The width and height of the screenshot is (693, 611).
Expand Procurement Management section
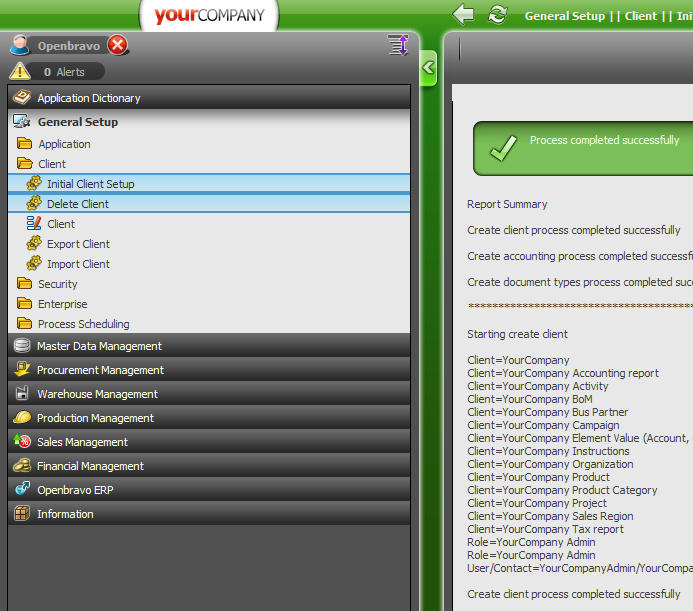(x=209, y=370)
